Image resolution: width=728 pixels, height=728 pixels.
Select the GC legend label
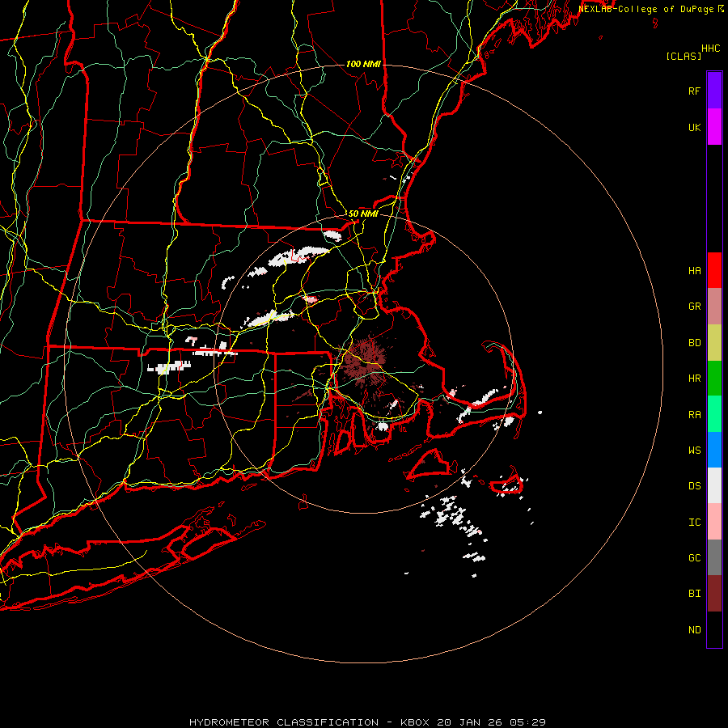694,558
